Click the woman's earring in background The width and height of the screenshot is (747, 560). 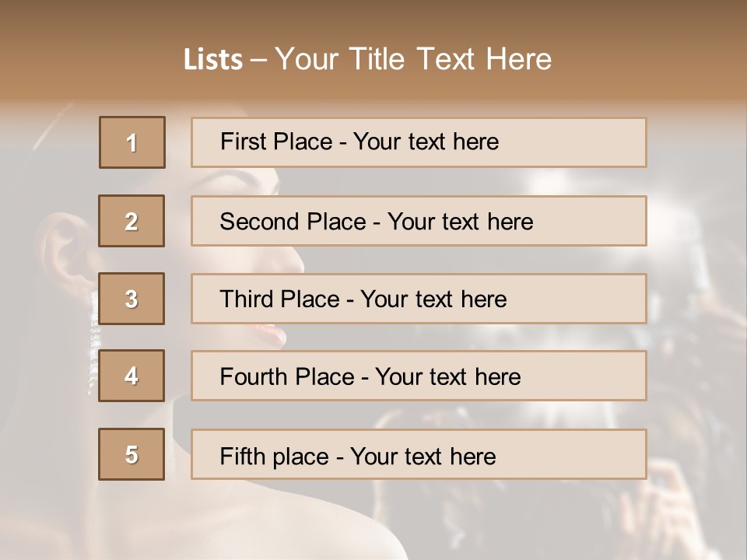(x=93, y=341)
